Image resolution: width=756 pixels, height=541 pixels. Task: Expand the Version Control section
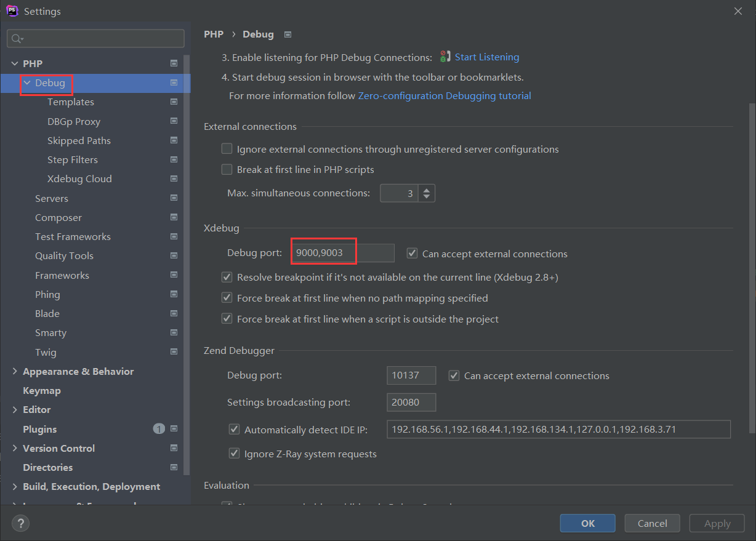pyautogui.click(x=15, y=448)
